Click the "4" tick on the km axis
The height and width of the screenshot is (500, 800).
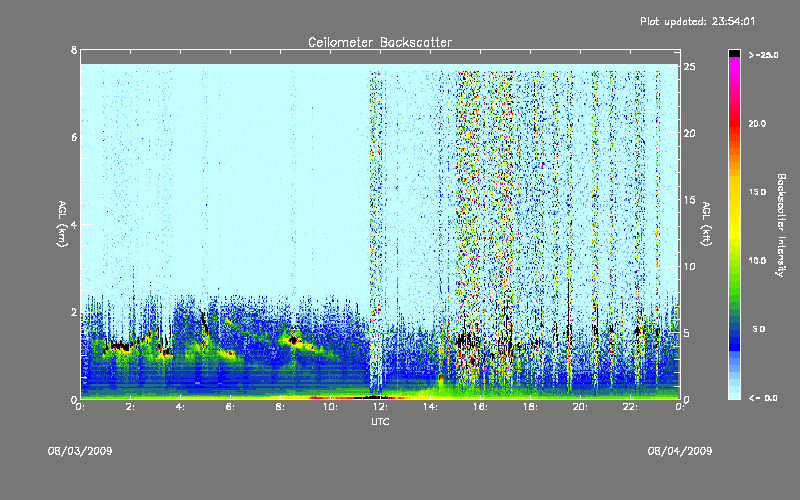click(74, 224)
